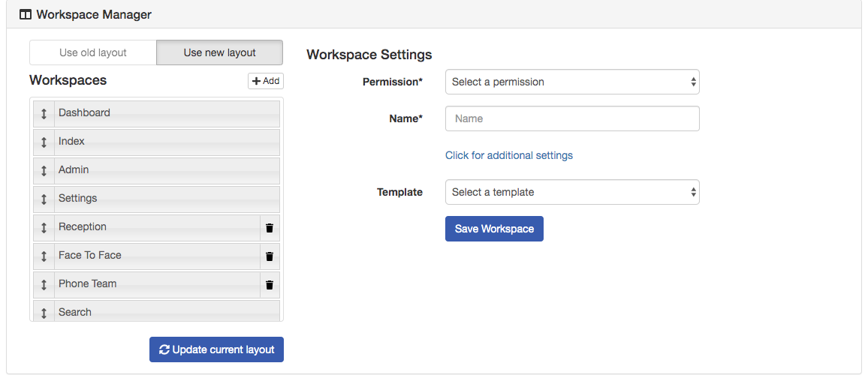Click the drag handle icon for Settings

44,199
